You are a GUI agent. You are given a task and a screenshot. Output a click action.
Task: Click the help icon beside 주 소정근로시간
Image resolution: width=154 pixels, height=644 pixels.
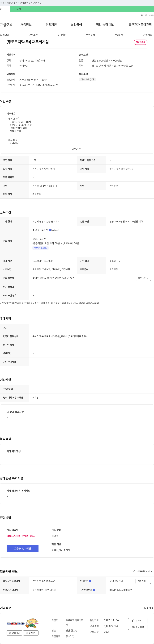tap(50, 230)
